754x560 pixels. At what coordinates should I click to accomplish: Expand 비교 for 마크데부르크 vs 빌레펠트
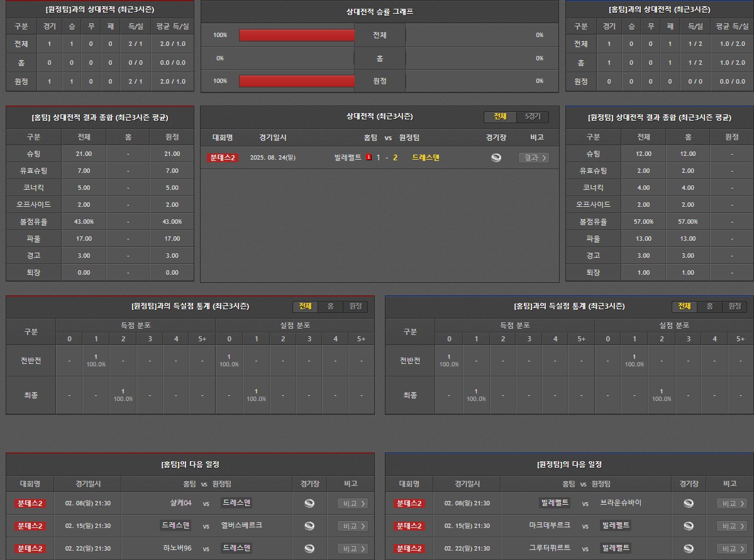coord(731,526)
